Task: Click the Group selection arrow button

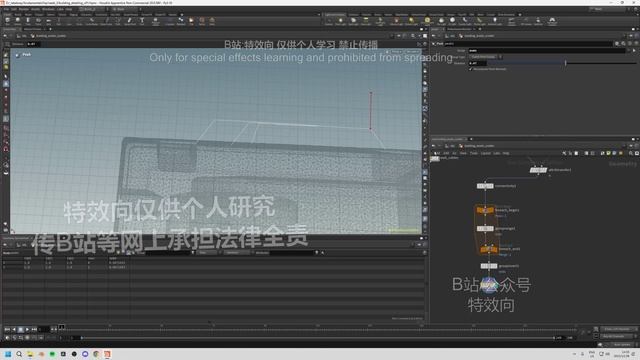Action: pyautogui.click(x=634, y=51)
